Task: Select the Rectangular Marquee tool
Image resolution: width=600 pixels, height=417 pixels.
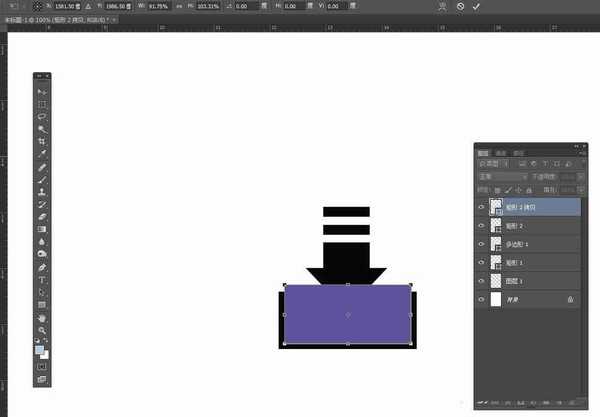Action: 42,104
